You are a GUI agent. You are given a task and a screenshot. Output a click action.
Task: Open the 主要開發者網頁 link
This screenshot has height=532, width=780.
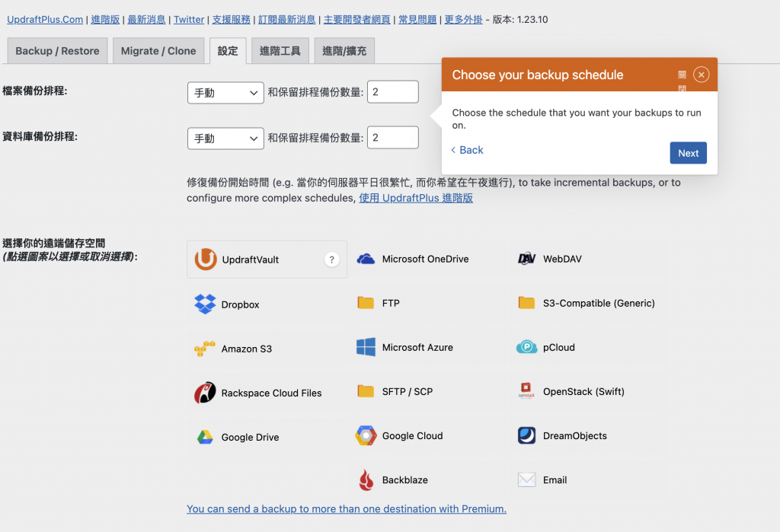356,19
